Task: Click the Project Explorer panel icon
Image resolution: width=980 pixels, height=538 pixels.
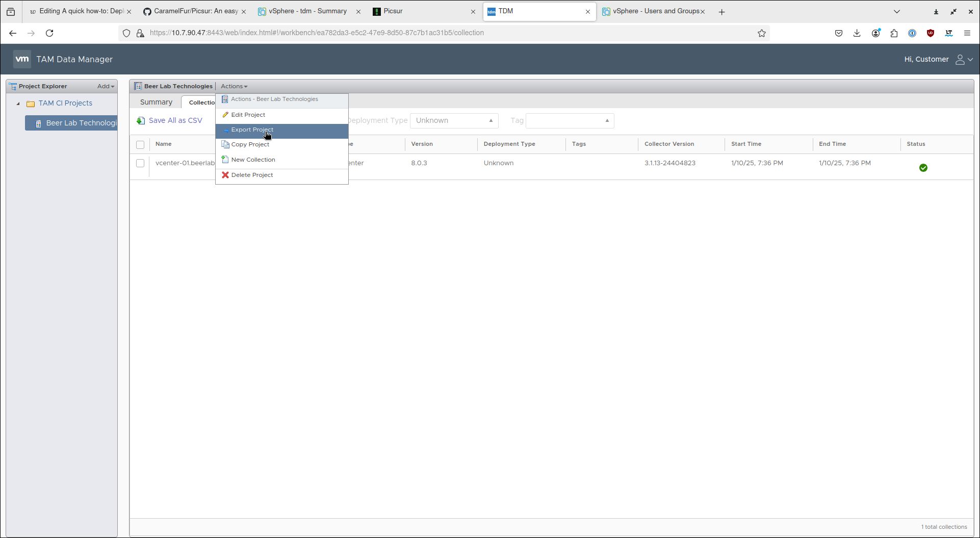Action: pyautogui.click(x=13, y=86)
